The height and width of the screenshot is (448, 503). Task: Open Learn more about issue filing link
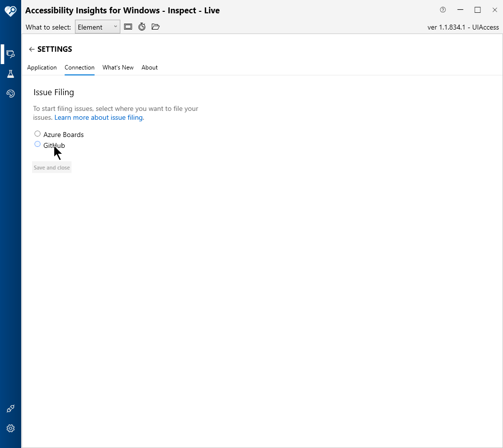tap(99, 117)
